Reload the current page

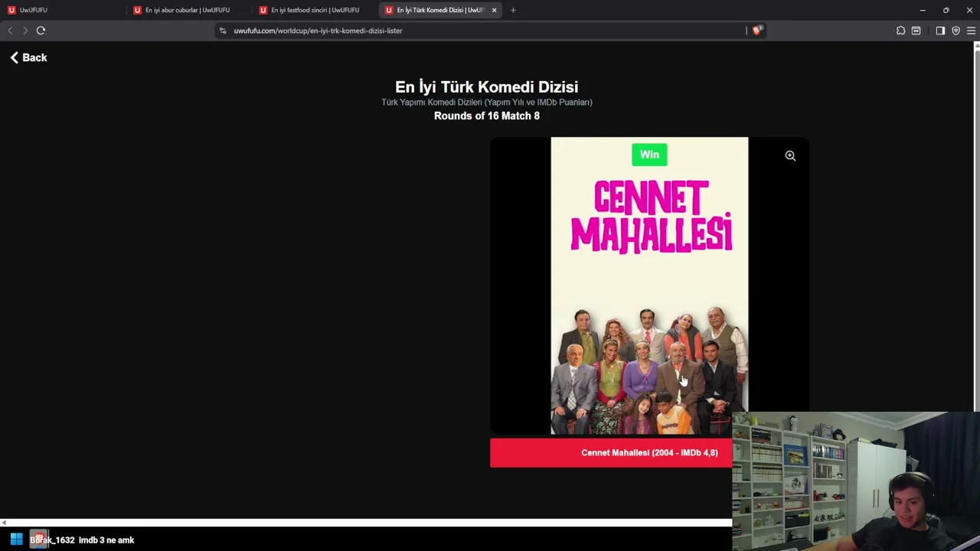pyautogui.click(x=41, y=31)
